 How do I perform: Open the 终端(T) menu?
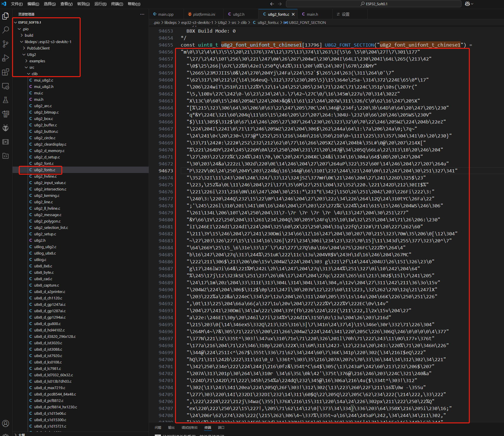click(117, 4)
